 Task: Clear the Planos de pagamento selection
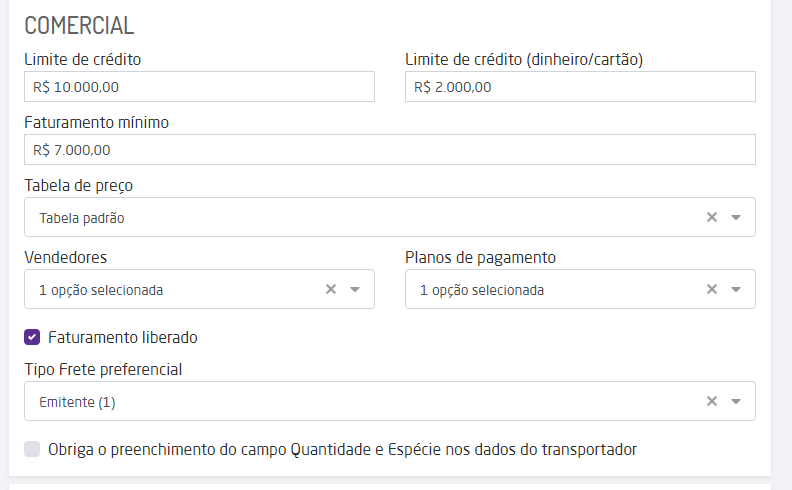(712, 290)
